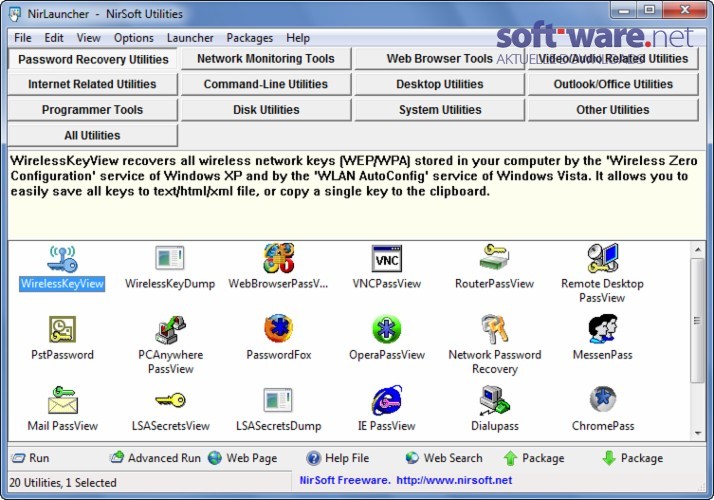Select the OperaPassView icon
Image resolution: width=714 pixels, height=500 pixels.
pos(387,329)
